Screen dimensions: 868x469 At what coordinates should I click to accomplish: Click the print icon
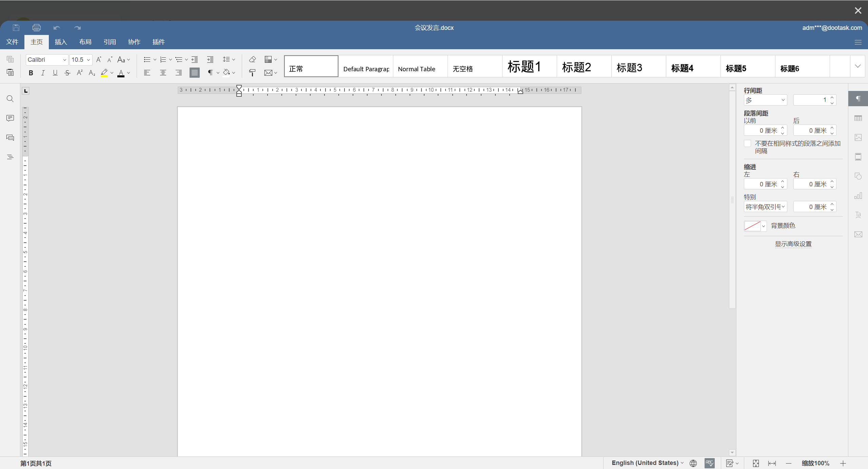tap(37, 28)
